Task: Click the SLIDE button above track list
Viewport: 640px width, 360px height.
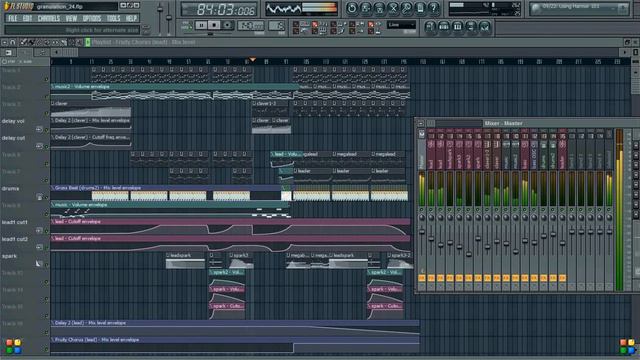Action: pos(26,62)
